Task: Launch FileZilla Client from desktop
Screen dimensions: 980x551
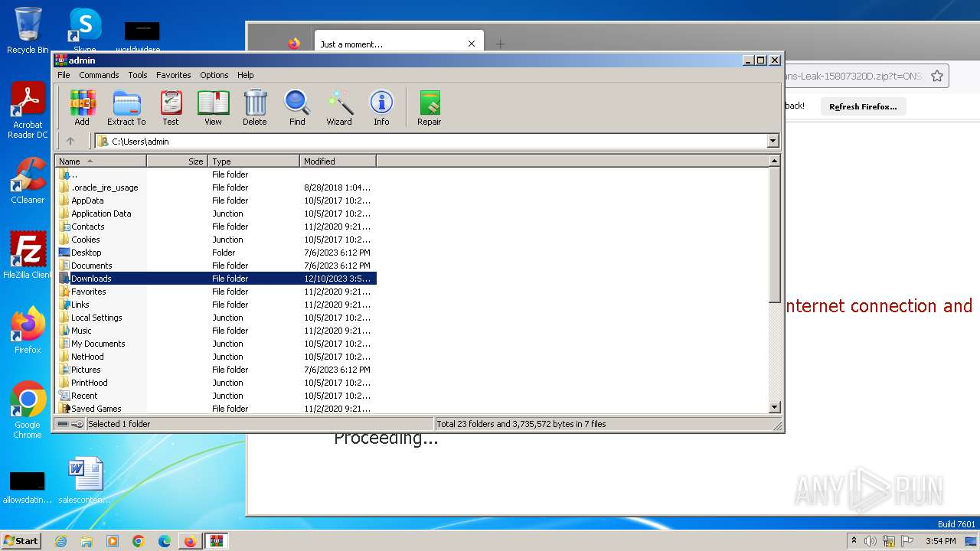Action: pyautogui.click(x=28, y=256)
